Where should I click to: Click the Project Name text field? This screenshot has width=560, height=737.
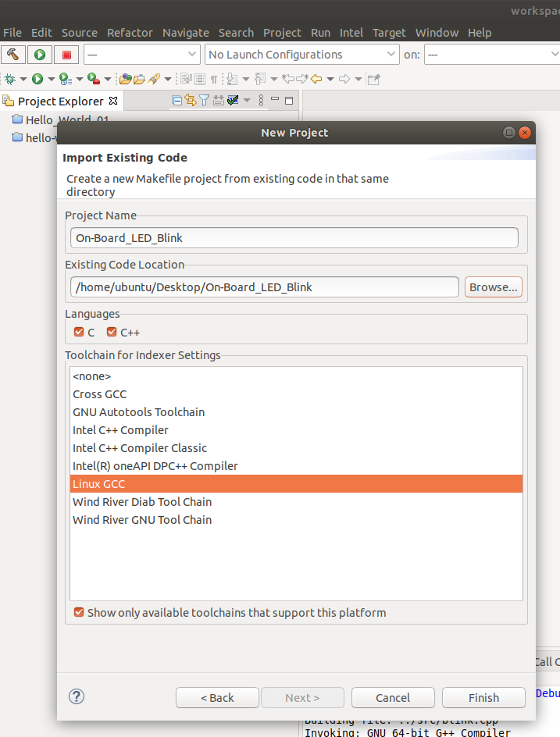click(x=294, y=237)
